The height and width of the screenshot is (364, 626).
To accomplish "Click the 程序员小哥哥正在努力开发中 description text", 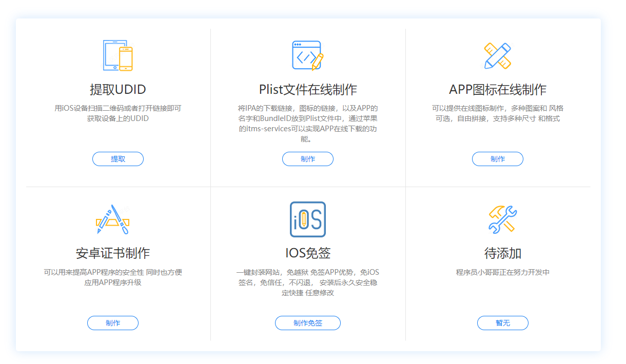I will (503, 272).
